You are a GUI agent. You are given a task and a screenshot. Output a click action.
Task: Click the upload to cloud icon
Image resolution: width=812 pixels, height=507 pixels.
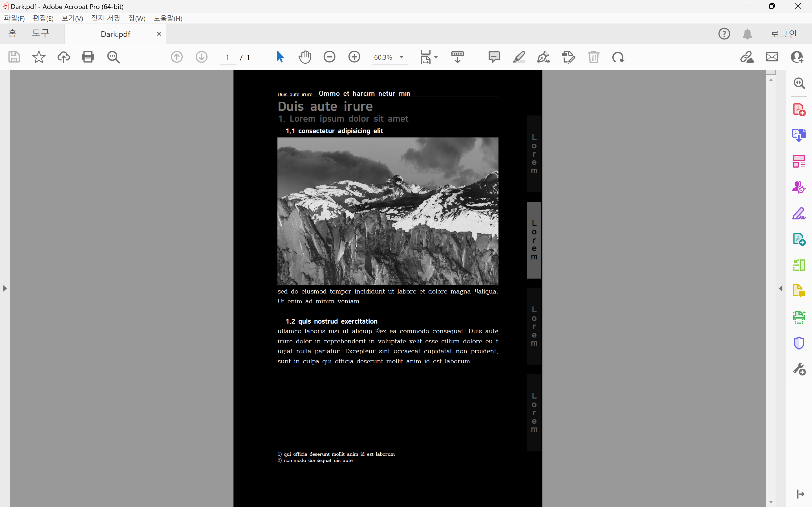pyautogui.click(x=63, y=57)
